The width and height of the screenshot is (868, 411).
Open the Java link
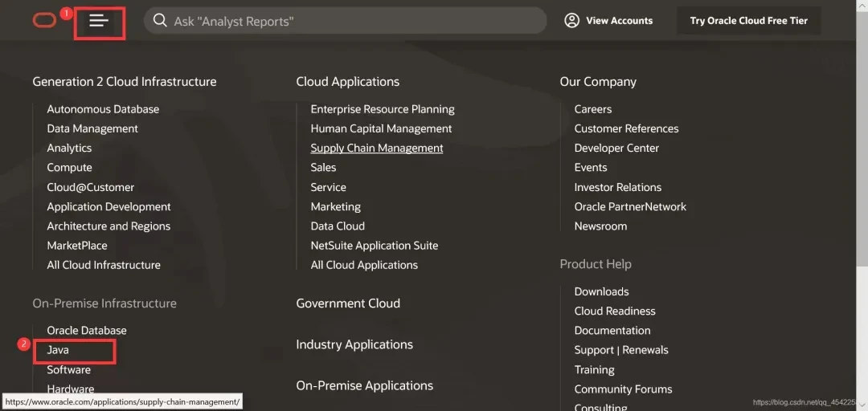(58, 350)
